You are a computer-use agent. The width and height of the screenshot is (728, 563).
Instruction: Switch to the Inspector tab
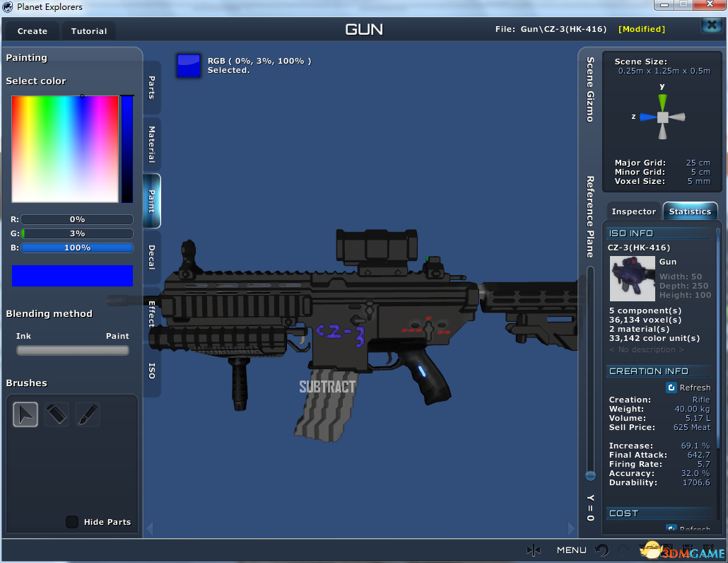[x=634, y=211]
